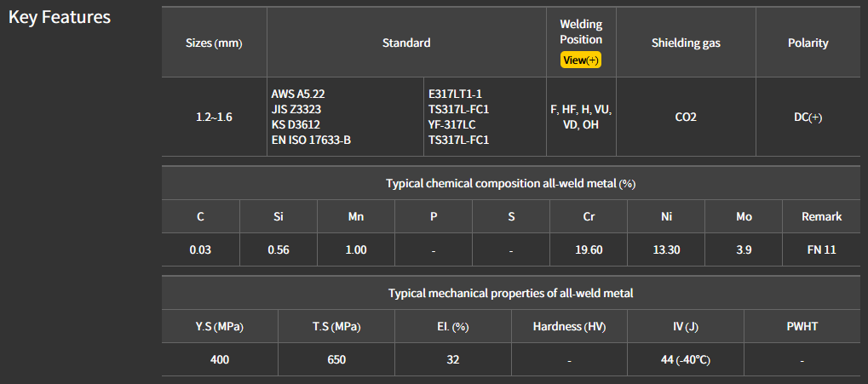Click the Key Features heading
This screenshot has height=384, width=868.
60,17
